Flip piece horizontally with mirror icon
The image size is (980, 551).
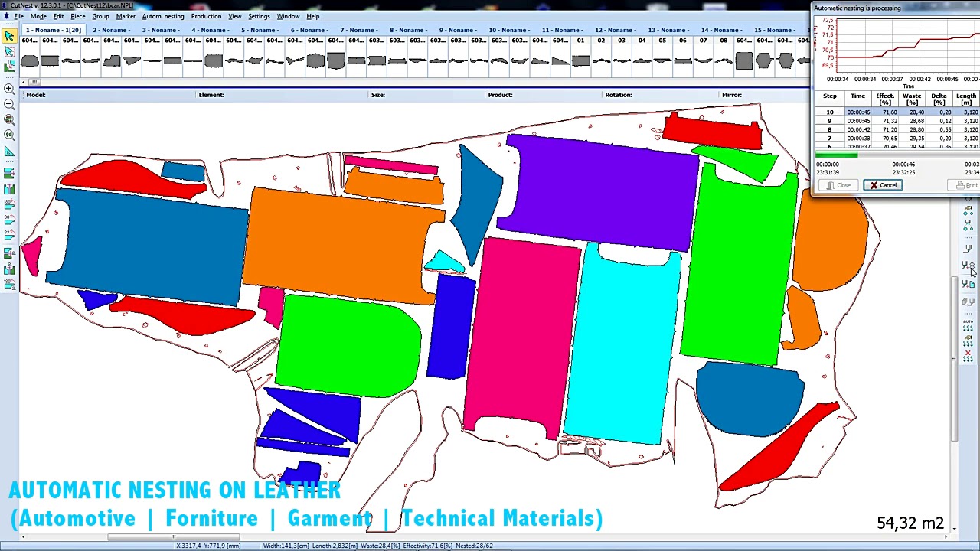click(x=9, y=174)
